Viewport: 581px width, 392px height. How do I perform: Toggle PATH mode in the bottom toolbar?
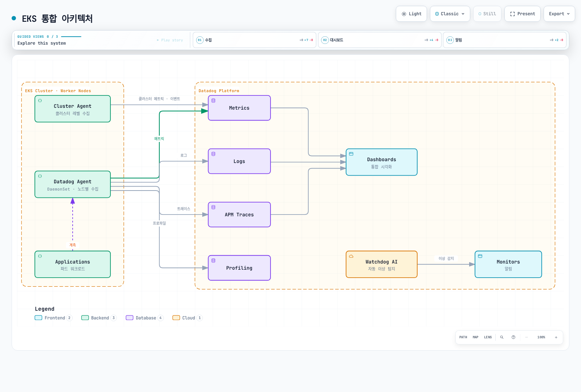pos(463,337)
